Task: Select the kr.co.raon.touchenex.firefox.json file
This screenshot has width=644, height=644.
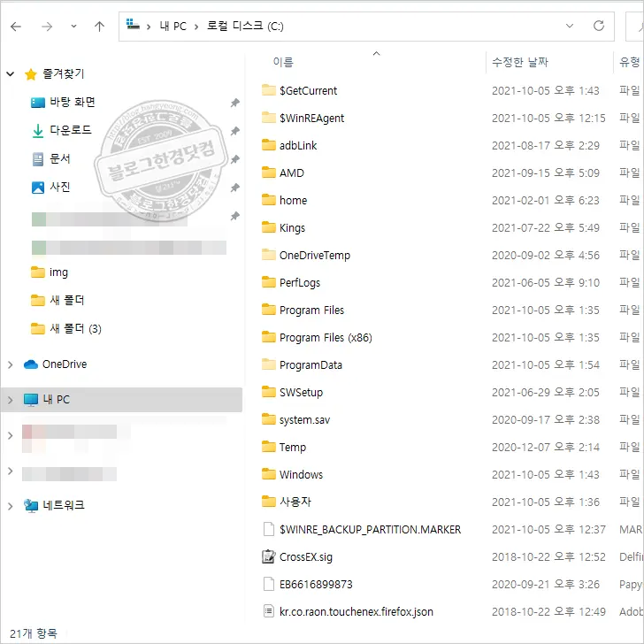Action: (x=348, y=612)
